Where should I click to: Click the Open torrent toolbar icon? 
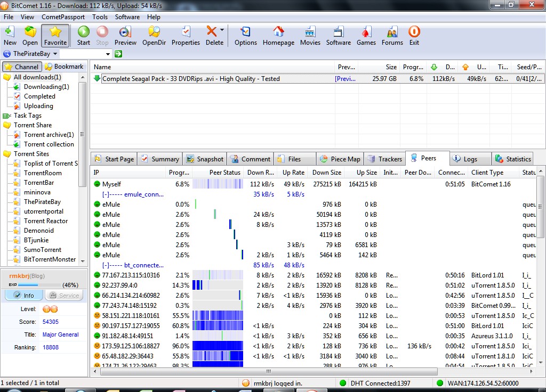point(30,36)
